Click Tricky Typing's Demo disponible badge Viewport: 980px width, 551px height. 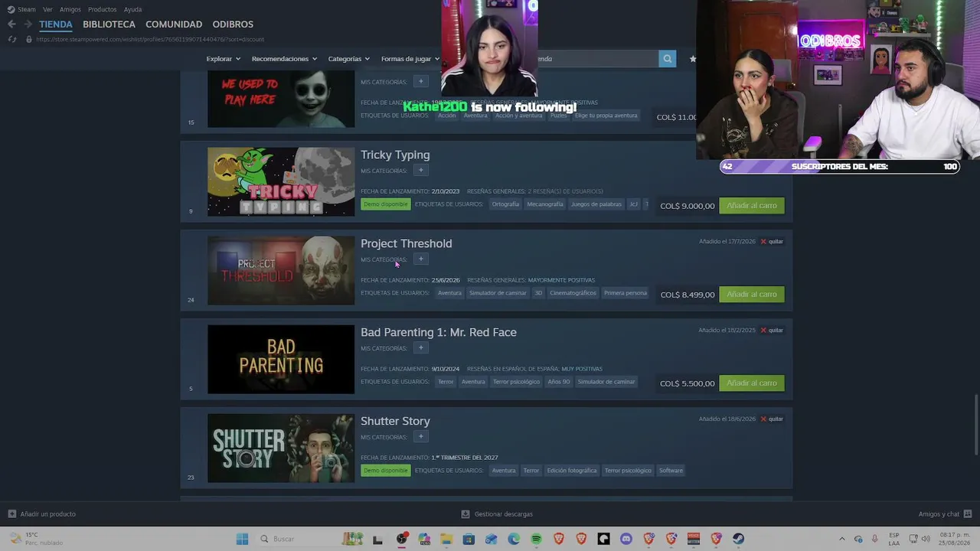pyautogui.click(x=386, y=204)
